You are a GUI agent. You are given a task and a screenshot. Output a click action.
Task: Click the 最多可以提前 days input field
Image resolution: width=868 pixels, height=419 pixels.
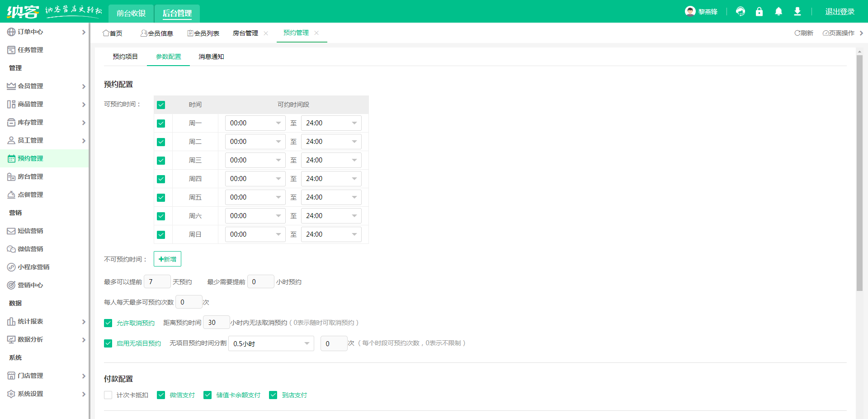tap(157, 281)
